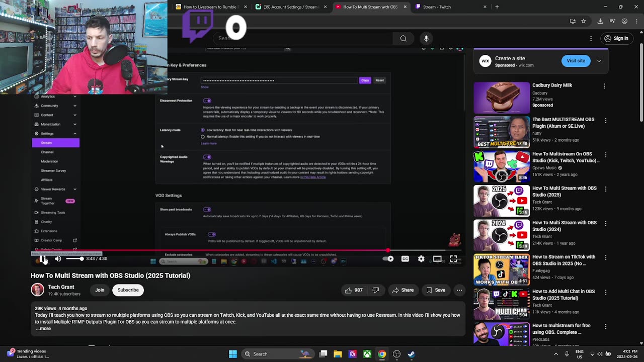Expand the Community section chevron
This screenshot has height=362, width=644.
click(x=75, y=106)
